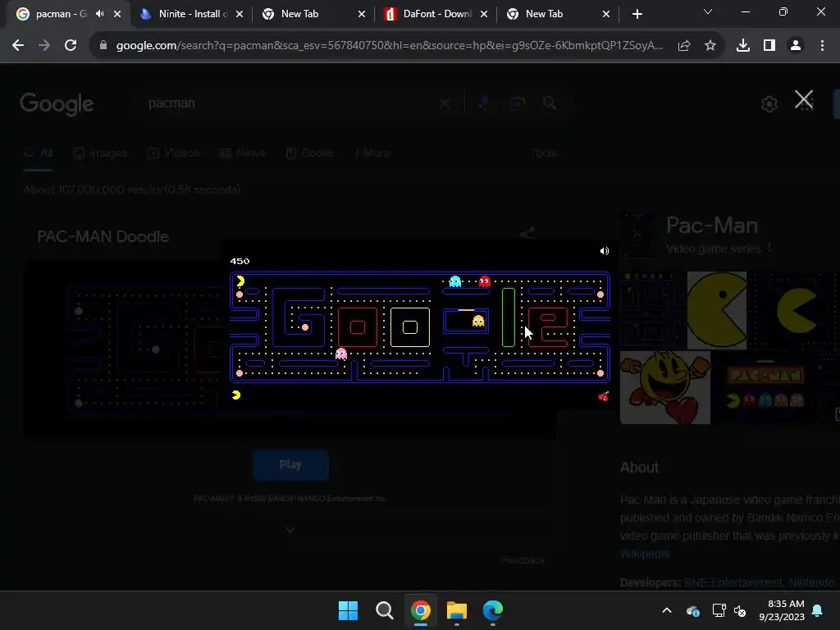
Task: Select the Images results tab
Action: [100, 153]
